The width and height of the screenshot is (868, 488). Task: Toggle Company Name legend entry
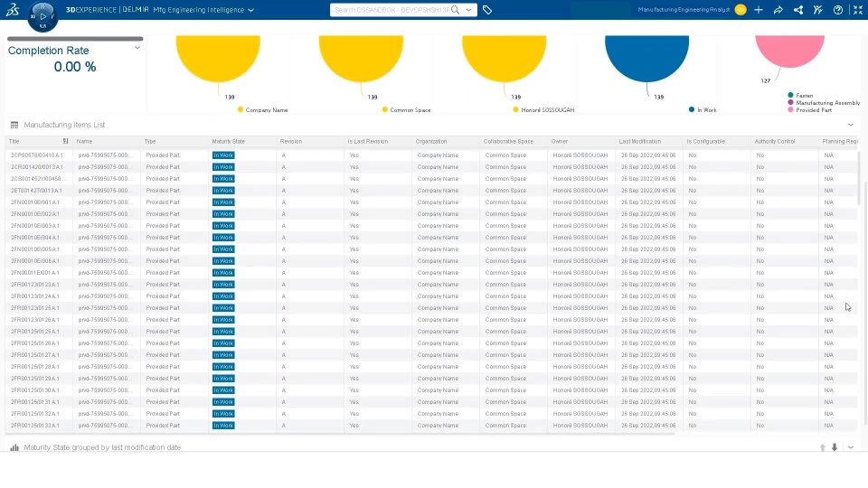[262, 109]
